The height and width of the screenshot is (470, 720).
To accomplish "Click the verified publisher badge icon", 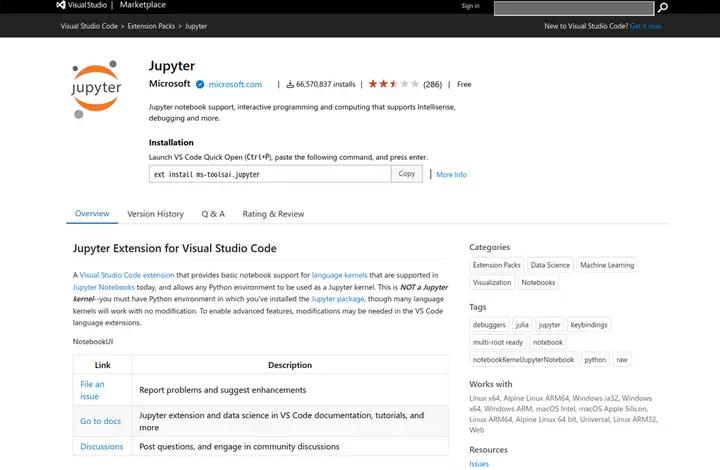I will coord(200,84).
